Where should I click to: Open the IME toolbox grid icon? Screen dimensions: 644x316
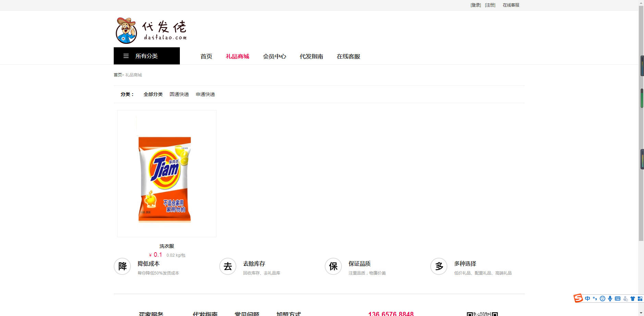640,299
